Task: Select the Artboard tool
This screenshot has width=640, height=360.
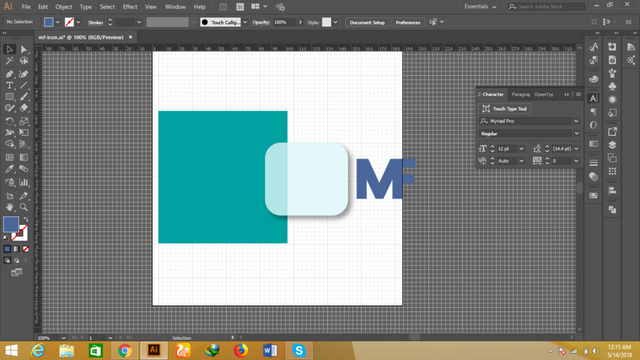Action: click(x=9, y=196)
